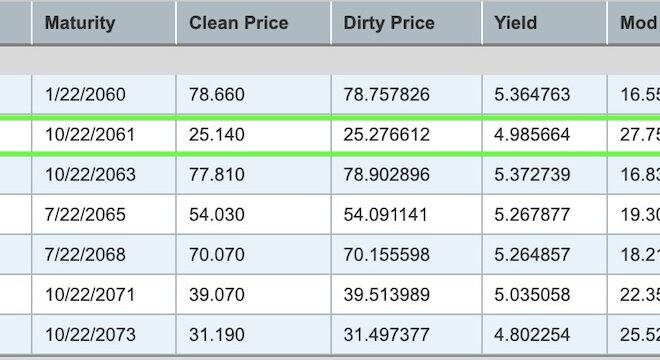
Task: Select the highlighted 10/22/2061 maturity cell
Action: (x=104, y=135)
